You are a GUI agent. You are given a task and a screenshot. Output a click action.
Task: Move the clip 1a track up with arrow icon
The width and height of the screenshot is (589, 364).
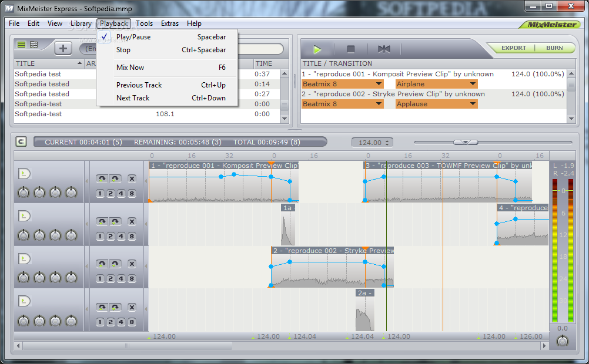(x=102, y=221)
